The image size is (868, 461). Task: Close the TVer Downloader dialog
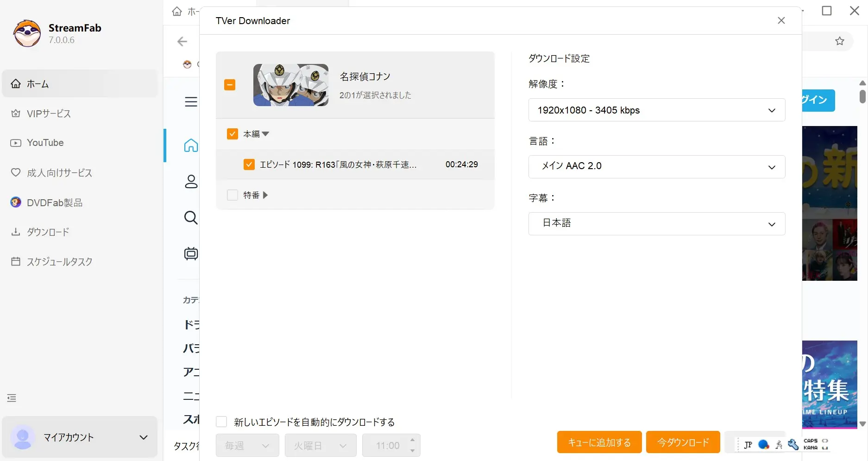pos(781,20)
